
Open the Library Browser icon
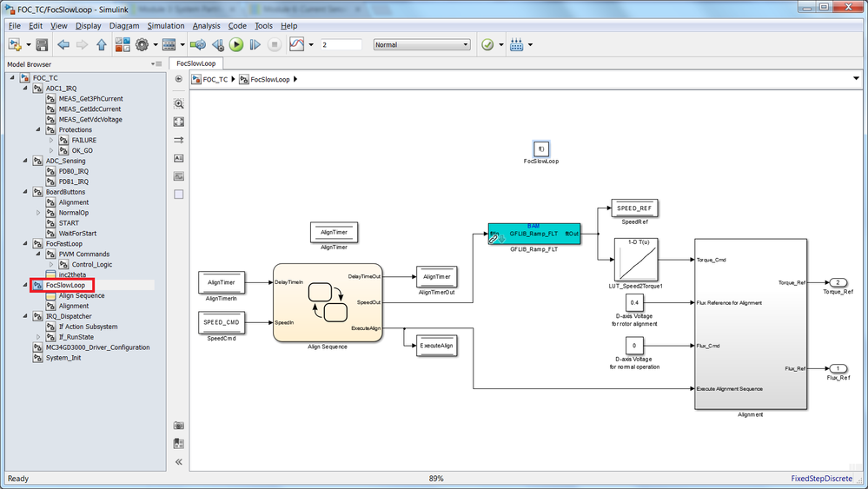[x=123, y=45]
